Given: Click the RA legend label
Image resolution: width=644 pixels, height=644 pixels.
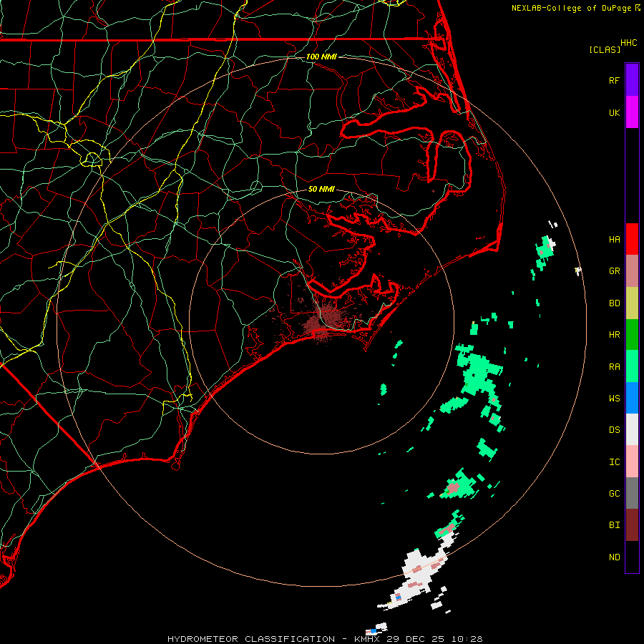Looking at the screenshot, I should pos(614,367).
